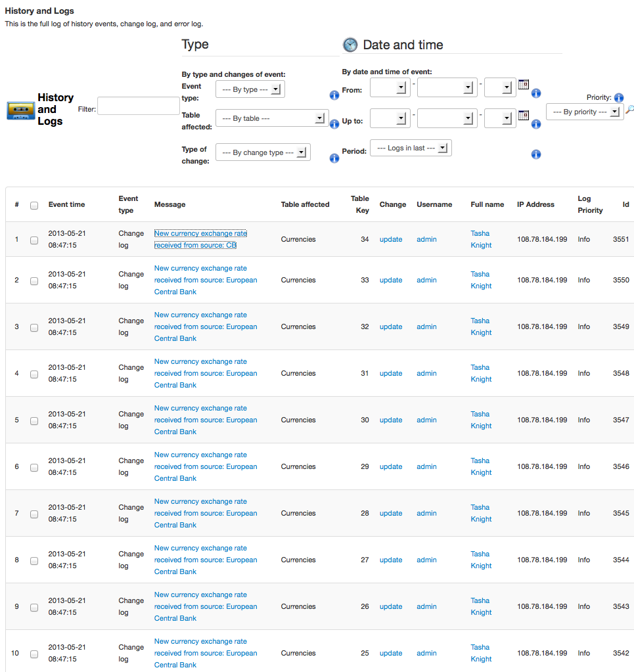Check the box for row 8
The image size is (634, 672).
(x=34, y=561)
